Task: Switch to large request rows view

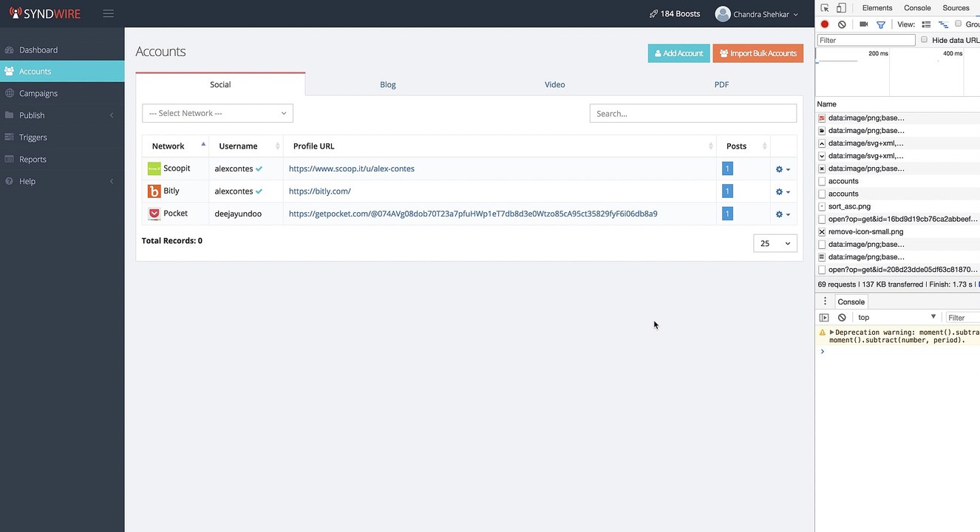Action: click(926, 24)
